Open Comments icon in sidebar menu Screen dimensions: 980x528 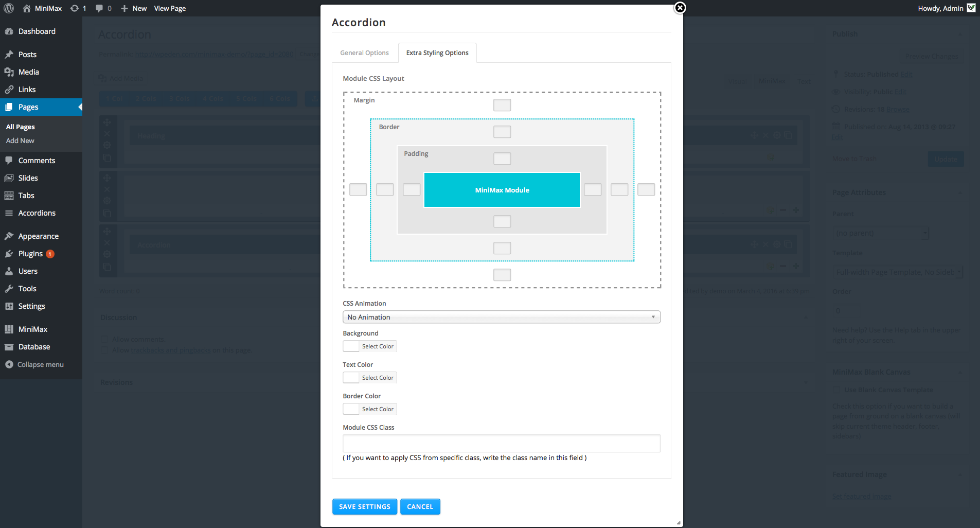[9, 161]
